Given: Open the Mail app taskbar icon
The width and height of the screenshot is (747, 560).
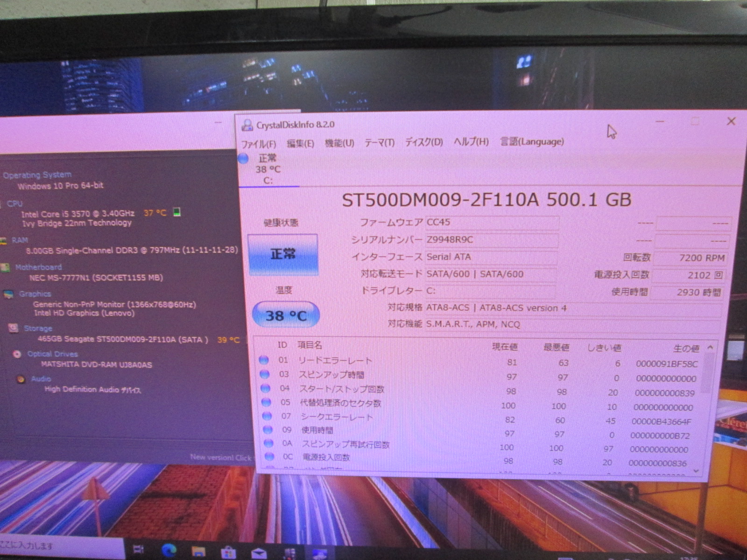Looking at the screenshot, I should pyautogui.click(x=259, y=553).
